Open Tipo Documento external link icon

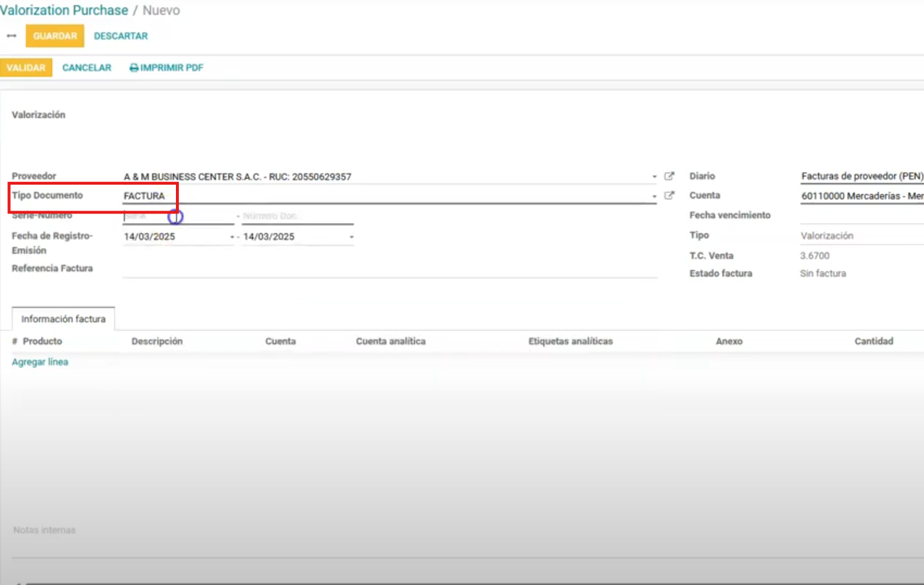[x=669, y=195]
